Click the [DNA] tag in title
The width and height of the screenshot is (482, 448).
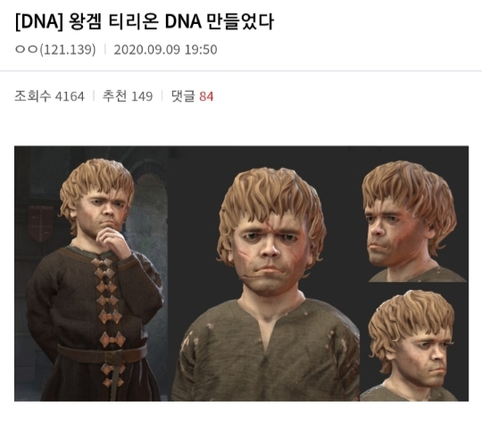click(38, 21)
